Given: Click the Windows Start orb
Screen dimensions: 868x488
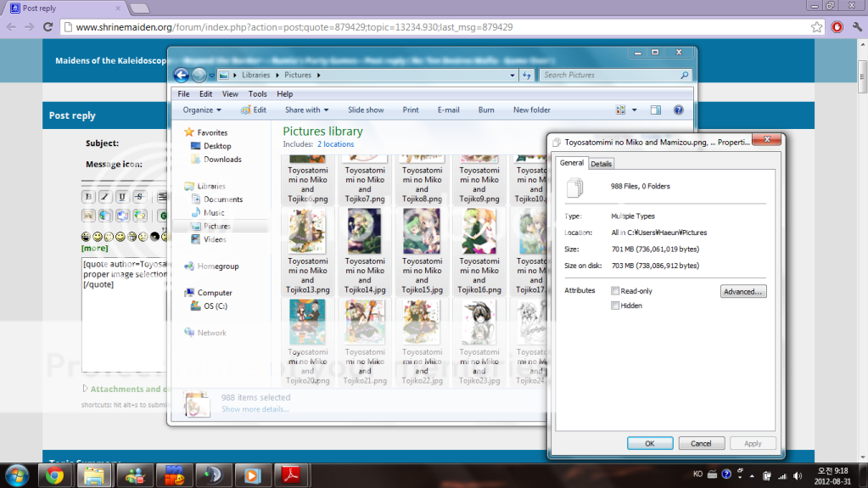Looking at the screenshot, I should pos(17,476).
